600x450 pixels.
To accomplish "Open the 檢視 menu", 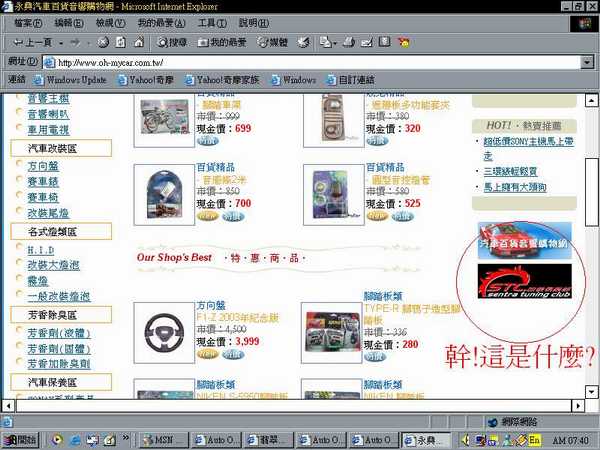I will [x=110, y=22].
